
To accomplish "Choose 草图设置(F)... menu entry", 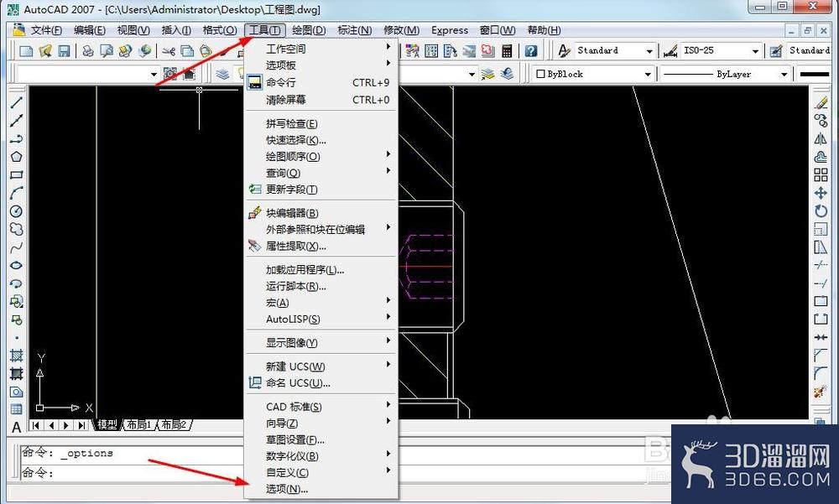I will tap(321, 439).
